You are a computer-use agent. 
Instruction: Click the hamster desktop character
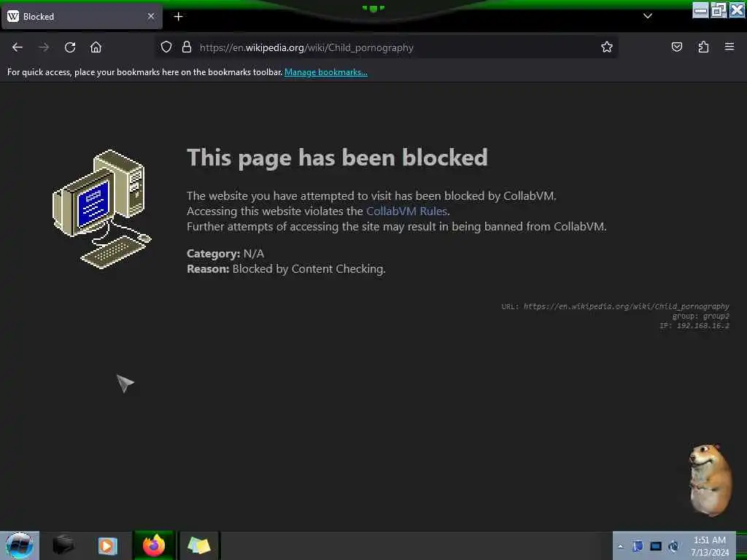pos(710,480)
